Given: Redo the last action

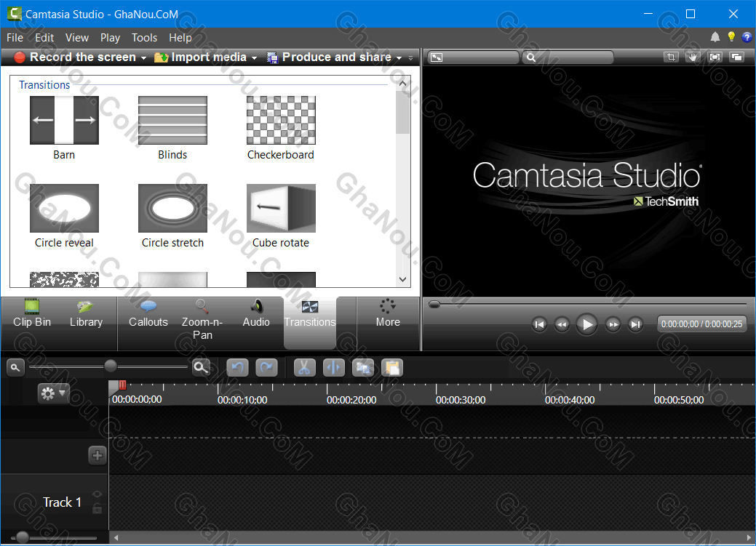Looking at the screenshot, I should click(x=266, y=368).
